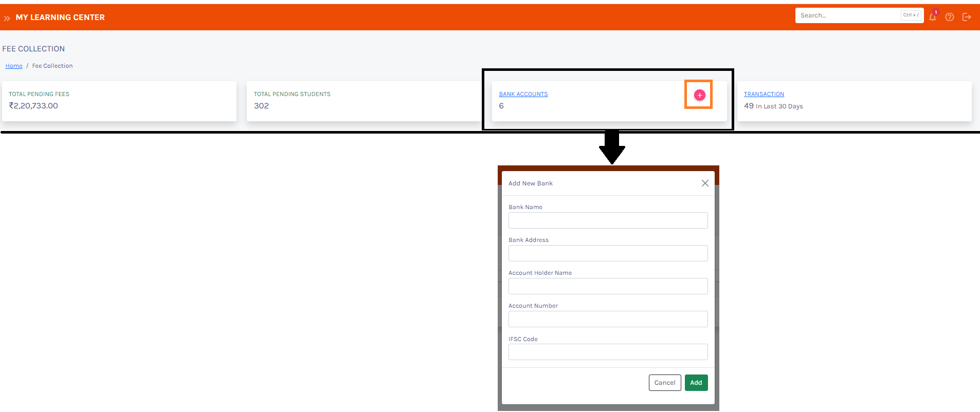Click the Total Pending Fees card
Viewport: 980px width, 412px height.
tap(119, 101)
